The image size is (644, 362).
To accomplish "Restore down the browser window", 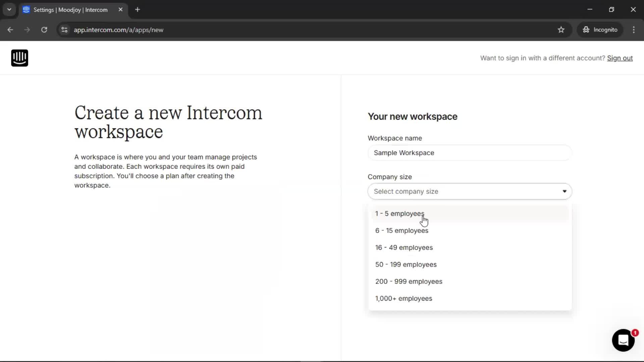I will click(x=611, y=10).
